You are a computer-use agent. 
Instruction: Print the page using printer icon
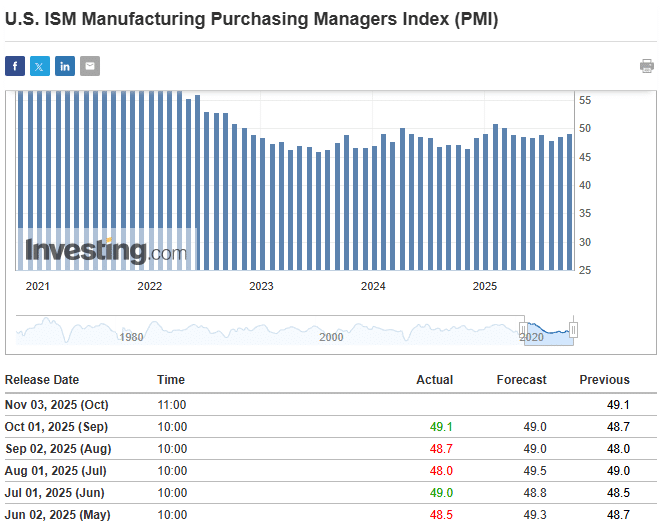(647, 66)
